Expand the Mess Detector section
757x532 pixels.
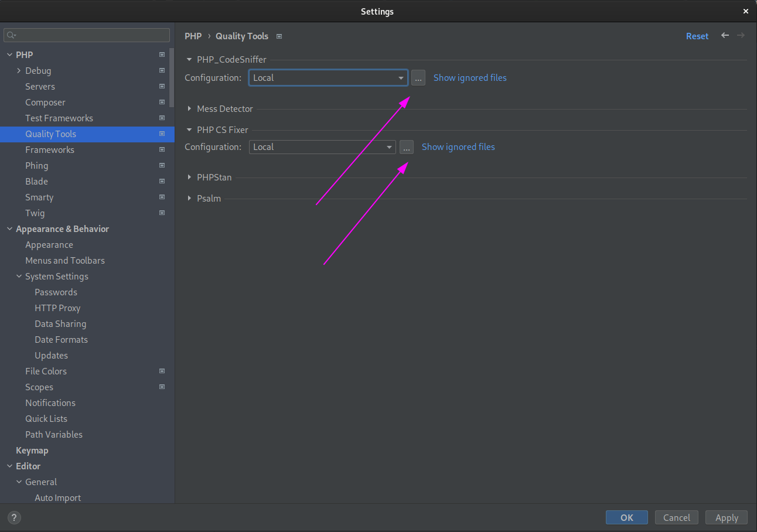point(189,108)
